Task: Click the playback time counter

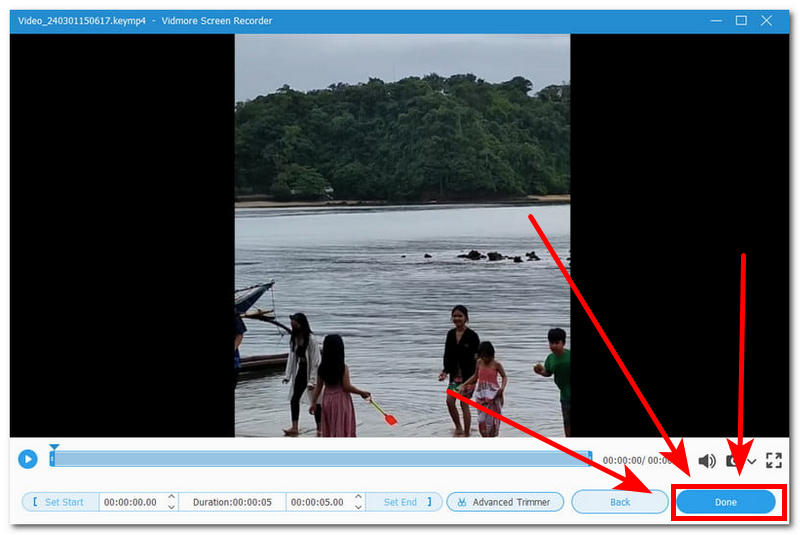Action: coord(636,460)
